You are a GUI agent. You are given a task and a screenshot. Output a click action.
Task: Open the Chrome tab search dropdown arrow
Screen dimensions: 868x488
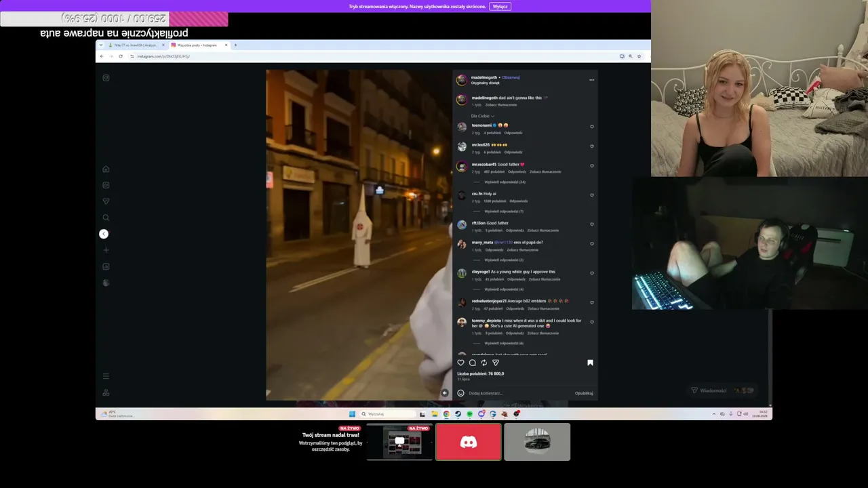(101, 45)
